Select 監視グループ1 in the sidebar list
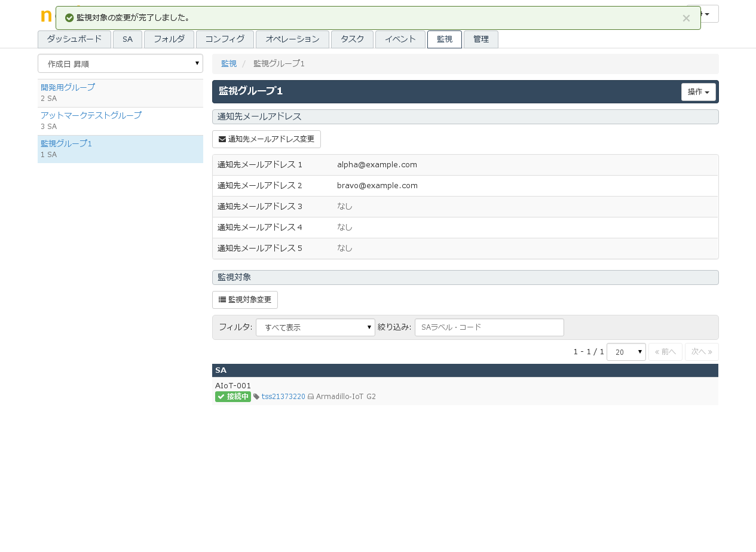This screenshot has height=552, width=756. click(x=66, y=143)
